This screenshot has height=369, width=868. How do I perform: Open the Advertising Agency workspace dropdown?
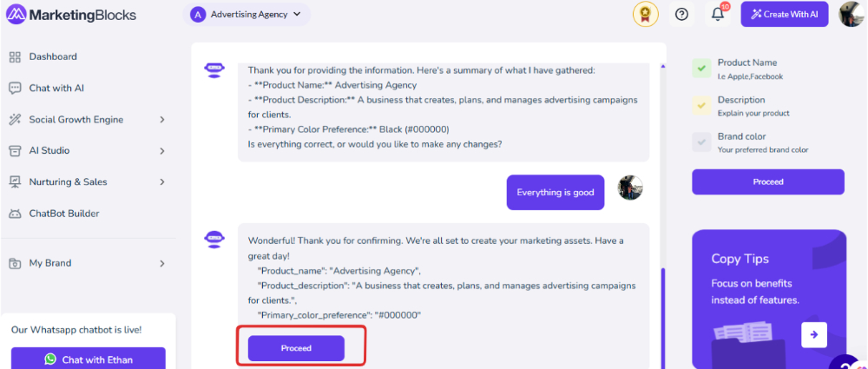(247, 15)
